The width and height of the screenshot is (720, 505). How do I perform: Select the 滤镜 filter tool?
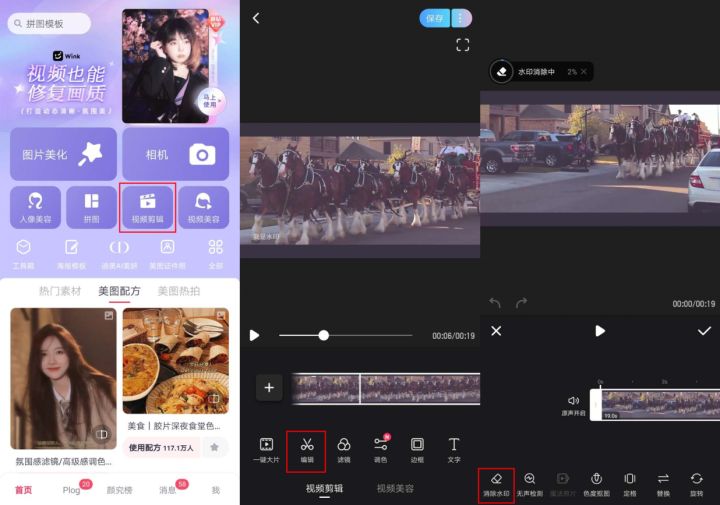click(x=343, y=450)
